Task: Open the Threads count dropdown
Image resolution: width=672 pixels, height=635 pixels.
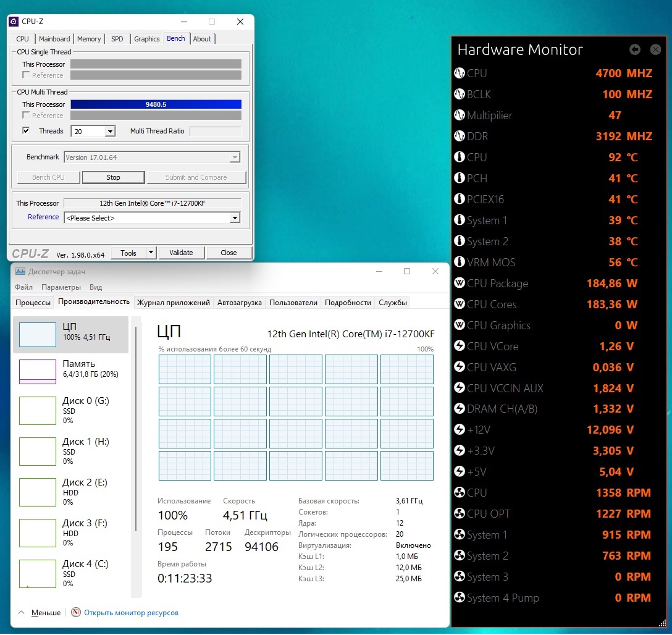Action: click(110, 131)
